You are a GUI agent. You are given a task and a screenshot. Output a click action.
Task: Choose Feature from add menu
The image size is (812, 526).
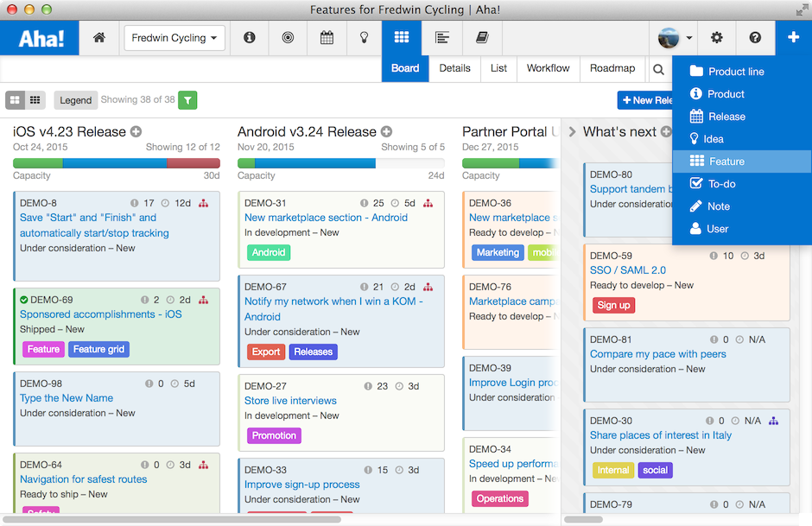pos(741,162)
